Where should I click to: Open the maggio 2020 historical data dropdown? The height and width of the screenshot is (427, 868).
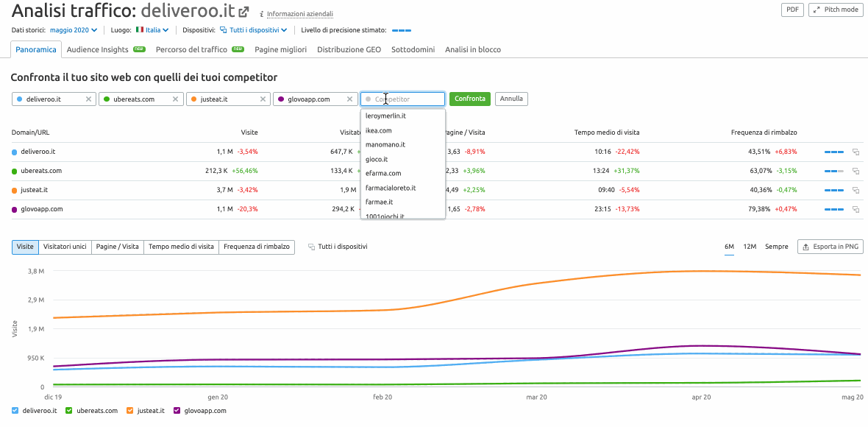(74, 30)
